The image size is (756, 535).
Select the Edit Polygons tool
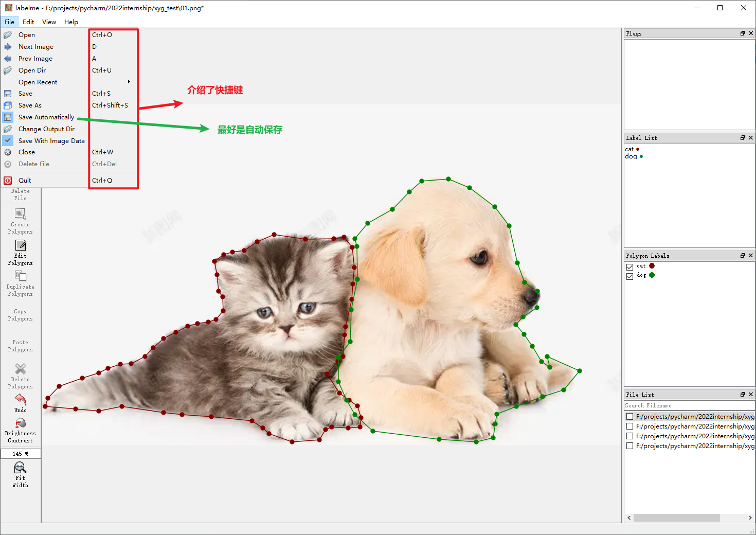click(x=20, y=246)
